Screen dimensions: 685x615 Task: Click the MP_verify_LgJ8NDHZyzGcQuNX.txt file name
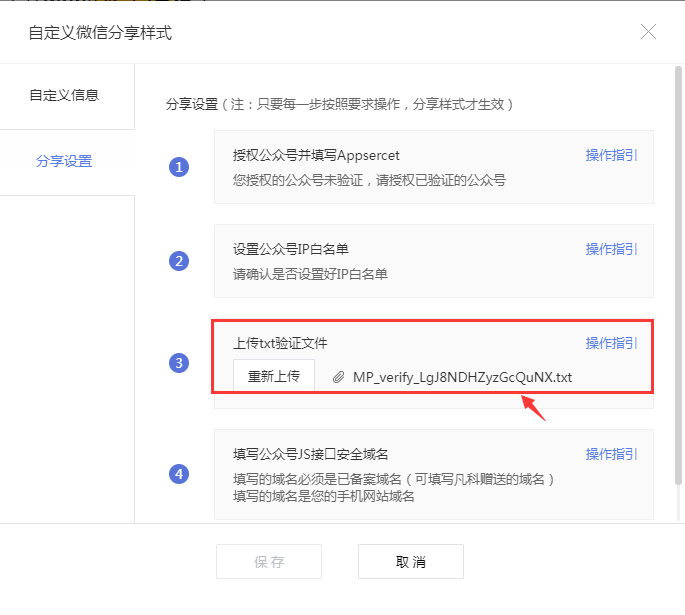(x=463, y=377)
